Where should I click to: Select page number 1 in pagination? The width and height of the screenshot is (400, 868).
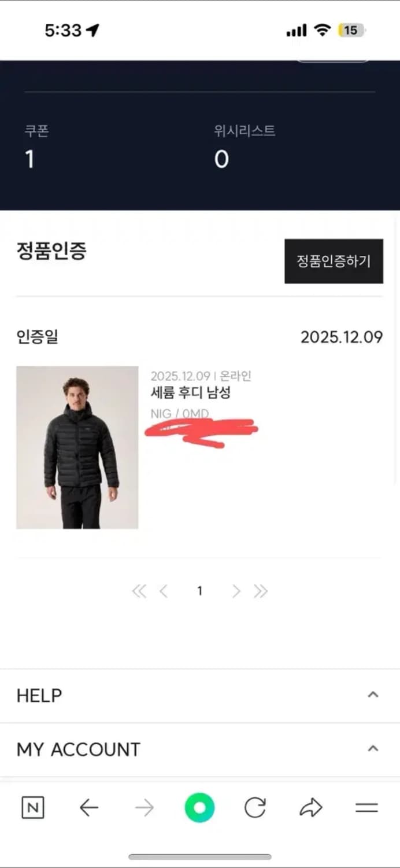tap(199, 591)
